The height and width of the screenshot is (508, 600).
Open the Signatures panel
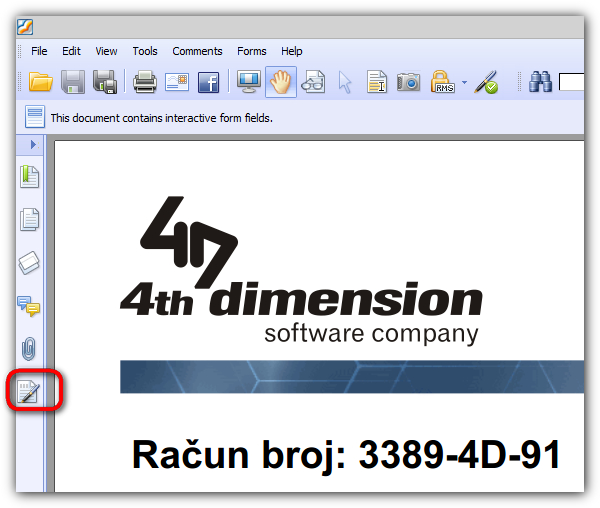point(29,391)
